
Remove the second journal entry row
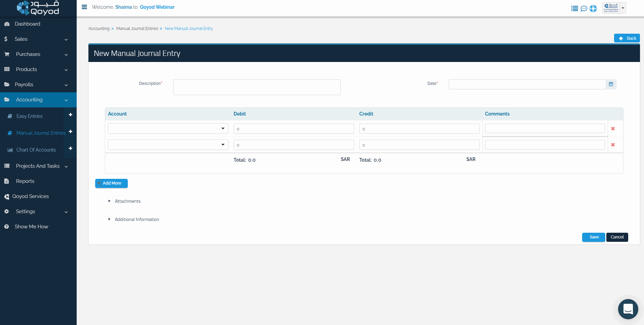(x=613, y=145)
